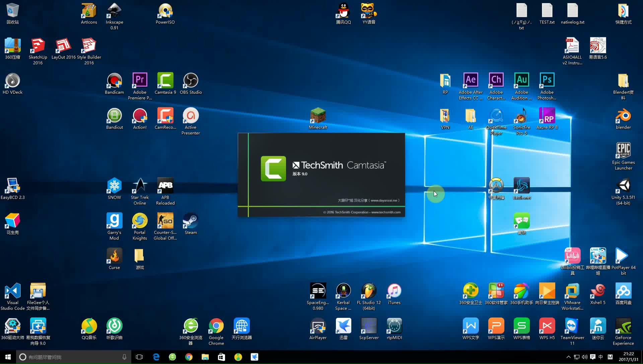The width and height of the screenshot is (643, 364).
Task: Select the OBS Studio icon
Action: click(191, 84)
